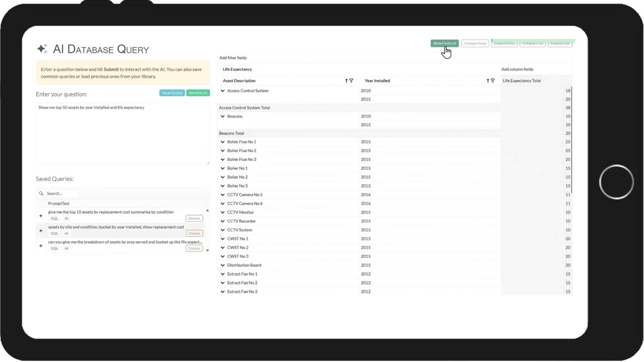Collapse CWST No 1 row chevron
The image size is (644, 362).
223,239
